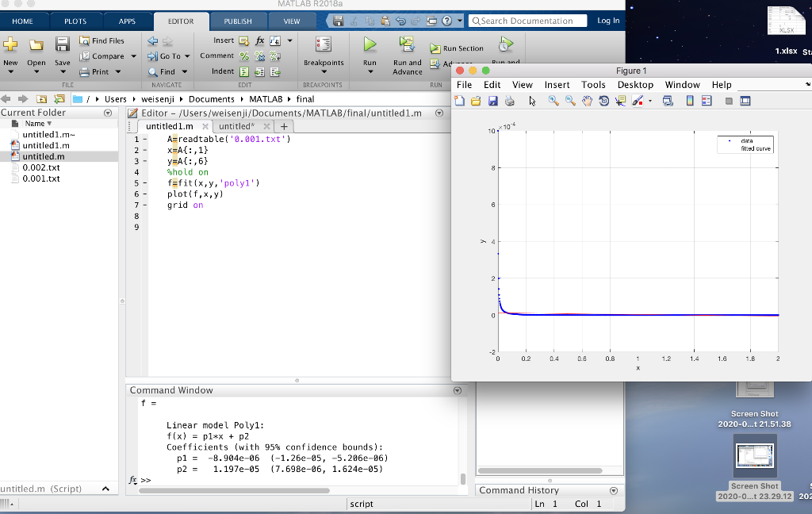Viewport: 812px width, 514px height.
Task: Open Brush tool color dropdown arrow
Action: coord(650,102)
